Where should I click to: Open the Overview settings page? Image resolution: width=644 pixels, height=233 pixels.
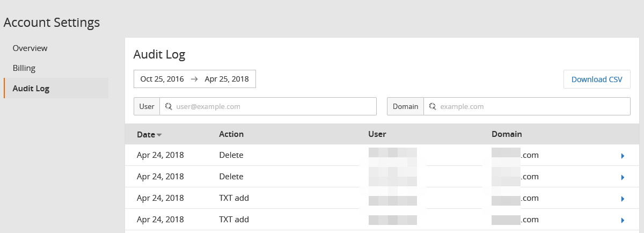(30, 48)
